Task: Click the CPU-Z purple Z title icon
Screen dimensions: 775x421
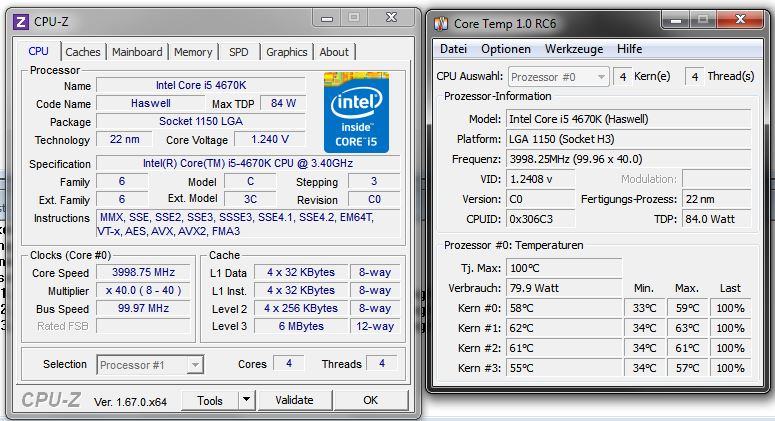Action: pyautogui.click(x=20, y=22)
